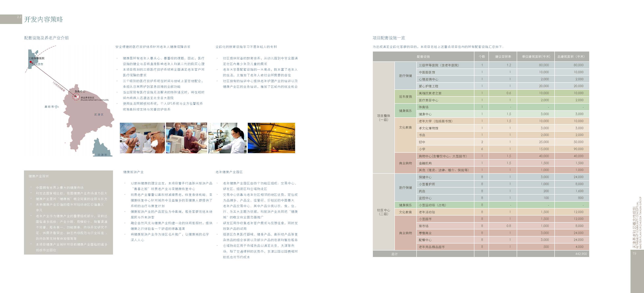Click the 急救中心 map marker label
This screenshot has height=293, width=644.
[x=80, y=92]
